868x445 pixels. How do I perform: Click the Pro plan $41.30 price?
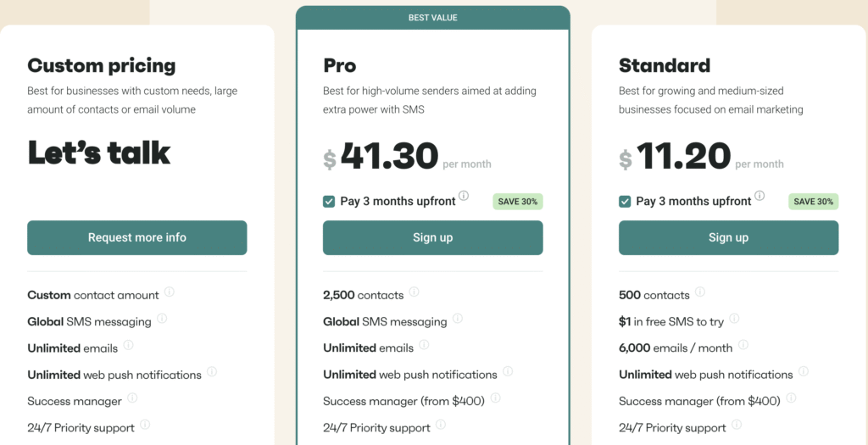(x=389, y=157)
